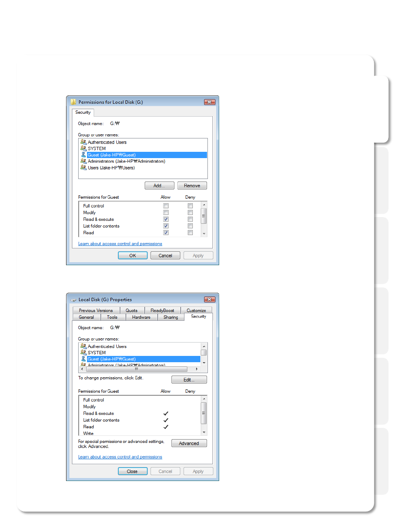The image size is (399, 532).
Task: Check Allow for Full control
Action: point(166,206)
